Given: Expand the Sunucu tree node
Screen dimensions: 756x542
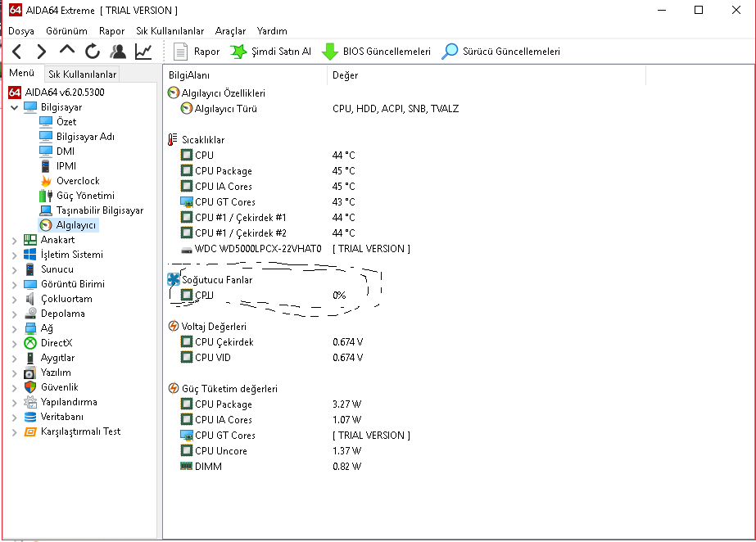Looking at the screenshot, I should pos(15,270).
